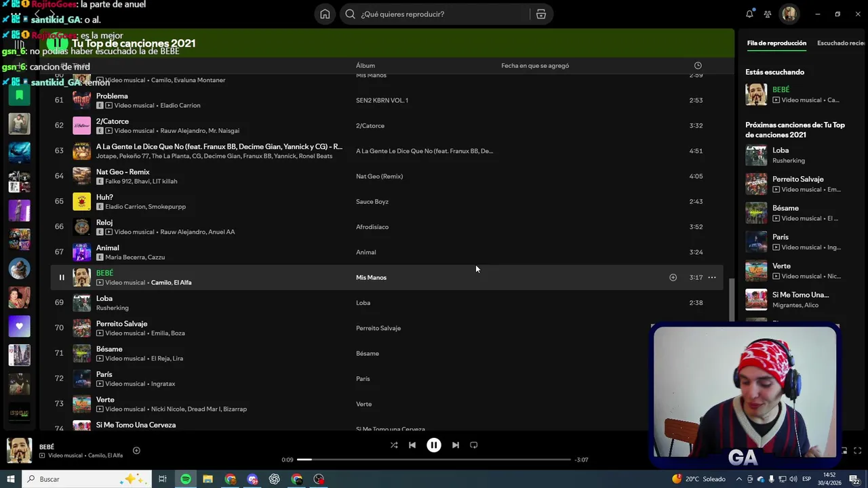Viewport: 868px width, 488px height.
Task: Open Mr. Naisgai artist link
Action: coord(223,131)
